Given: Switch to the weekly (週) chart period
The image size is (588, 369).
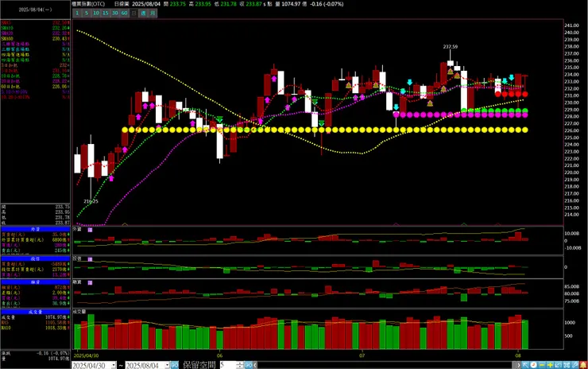Looking at the screenshot, I should pyautogui.click(x=143, y=14).
